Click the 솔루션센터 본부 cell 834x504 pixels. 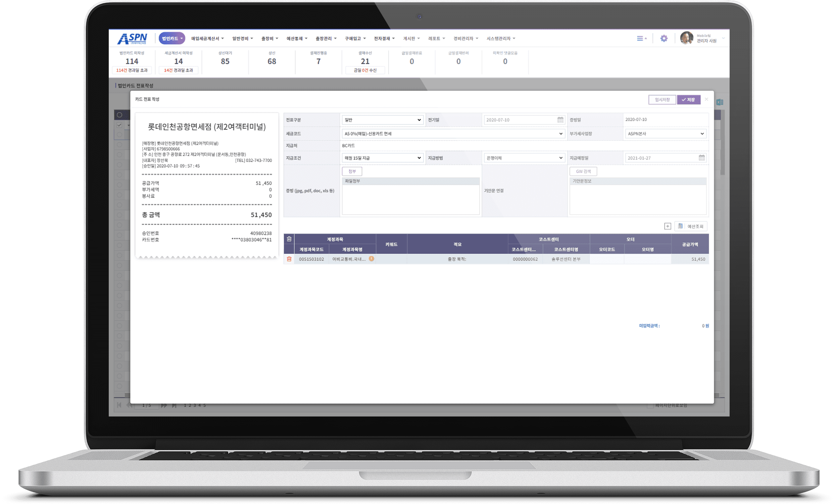pyautogui.click(x=566, y=259)
